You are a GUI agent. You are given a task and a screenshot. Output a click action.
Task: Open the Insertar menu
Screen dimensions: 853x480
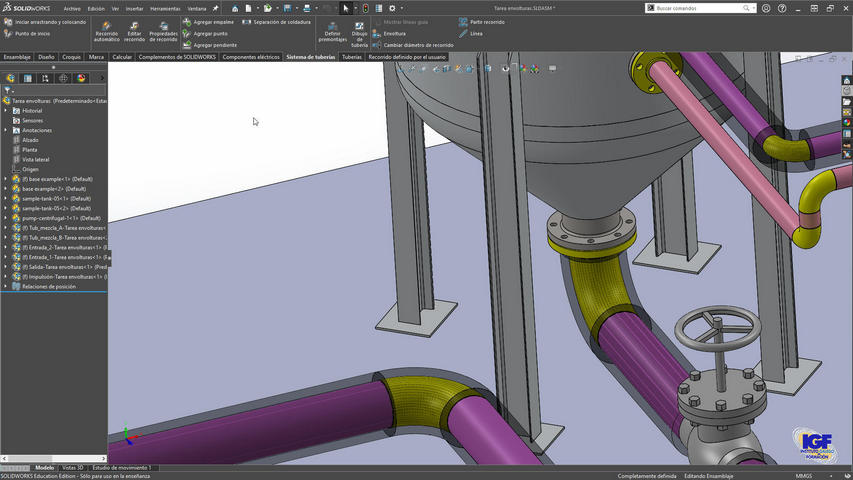134,9
